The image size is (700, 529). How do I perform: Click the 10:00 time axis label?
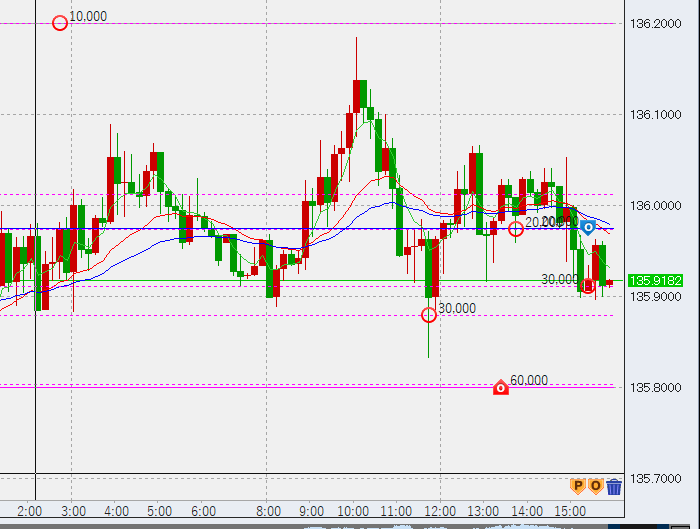(x=355, y=511)
